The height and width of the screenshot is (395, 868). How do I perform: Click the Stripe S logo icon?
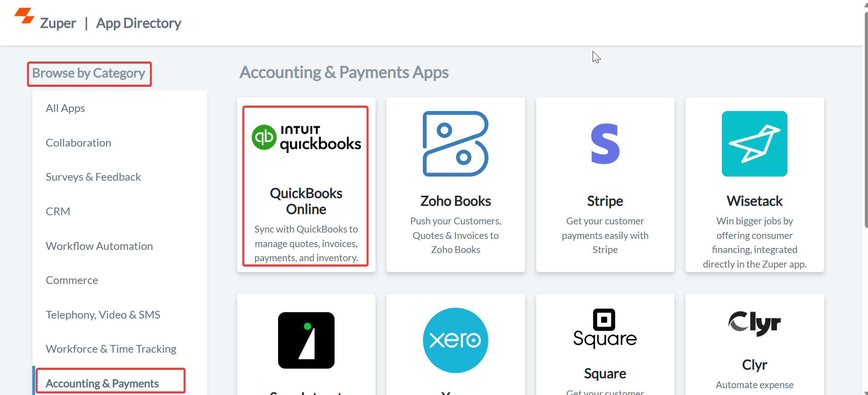(605, 144)
